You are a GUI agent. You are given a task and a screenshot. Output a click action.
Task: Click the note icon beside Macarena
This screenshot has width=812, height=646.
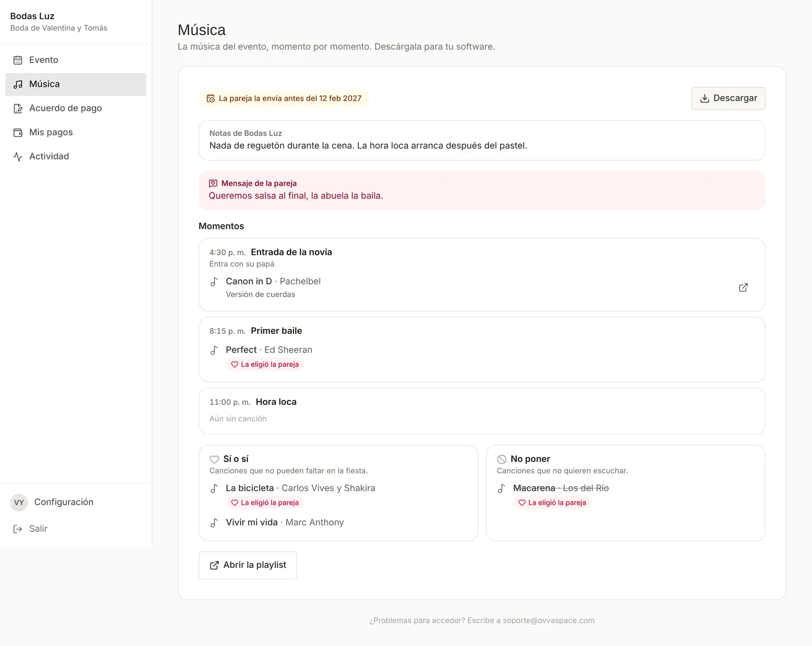501,489
